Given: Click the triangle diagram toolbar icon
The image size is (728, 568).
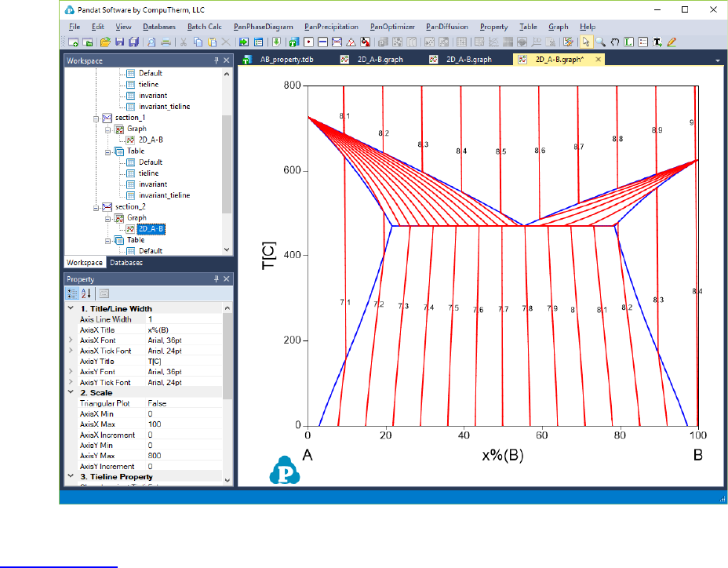Looking at the screenshot, I should click(351, 42).
